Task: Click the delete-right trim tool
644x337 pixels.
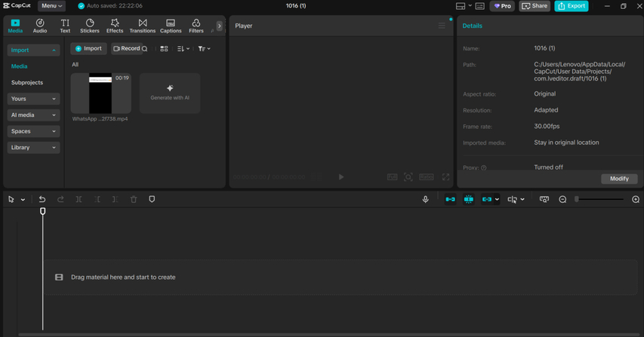Action: 115,199
